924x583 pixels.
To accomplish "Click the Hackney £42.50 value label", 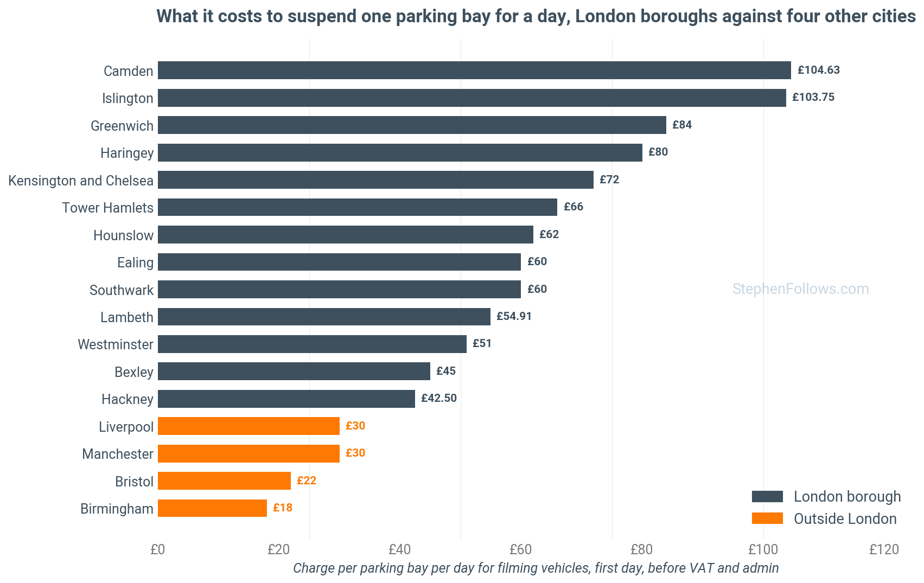I will 439,398.
